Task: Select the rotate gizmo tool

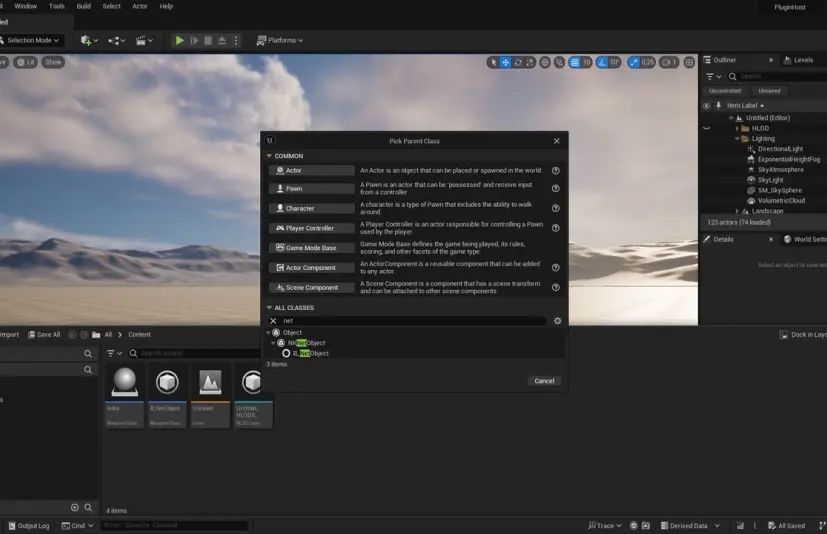Action: click(x=518, y=62)
